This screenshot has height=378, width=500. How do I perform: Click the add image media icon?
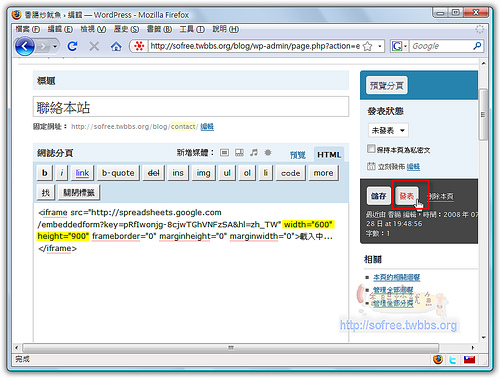(224, 153)
